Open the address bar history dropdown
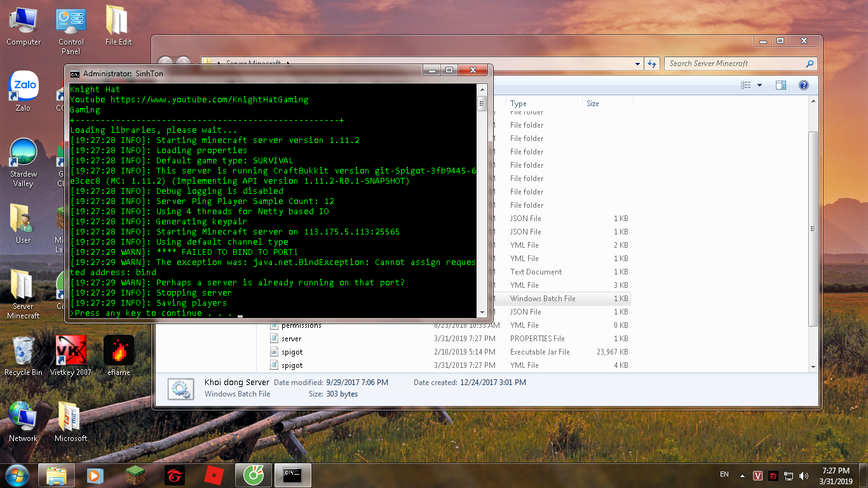The width and height of the screenshot is (868, 488). coord(638,64)
